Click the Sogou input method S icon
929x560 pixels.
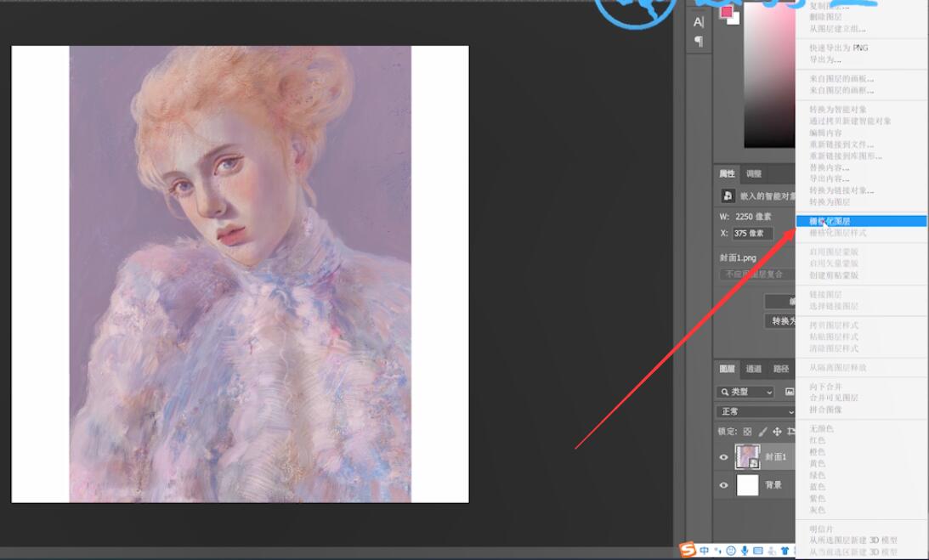688,550
